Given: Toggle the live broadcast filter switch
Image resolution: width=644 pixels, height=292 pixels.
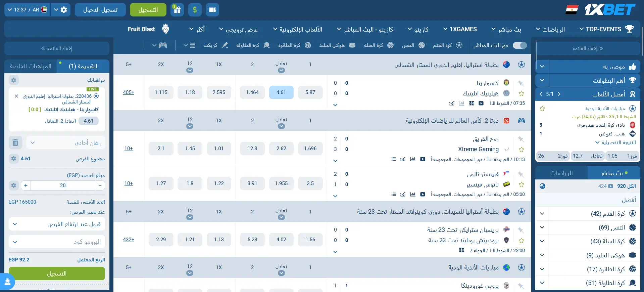Looking at the screenshot, I should pyautogui.click(x=519, y=45).
